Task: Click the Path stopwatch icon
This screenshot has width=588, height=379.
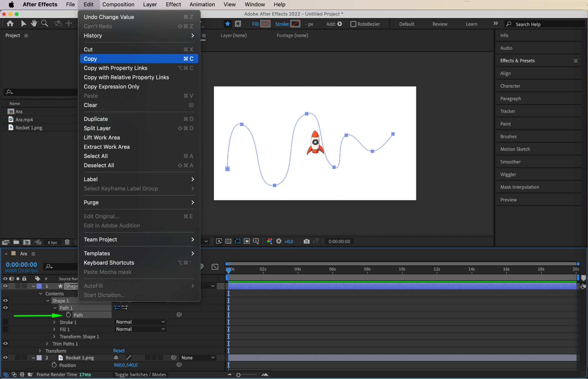Action: tap(68, 315)
